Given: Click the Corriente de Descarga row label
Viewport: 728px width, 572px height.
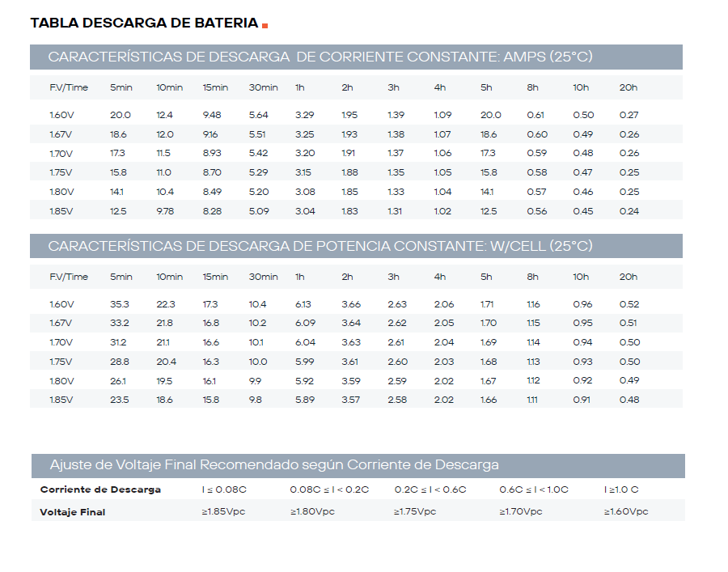Looking at the screenshot, I should tap(100, 489).
